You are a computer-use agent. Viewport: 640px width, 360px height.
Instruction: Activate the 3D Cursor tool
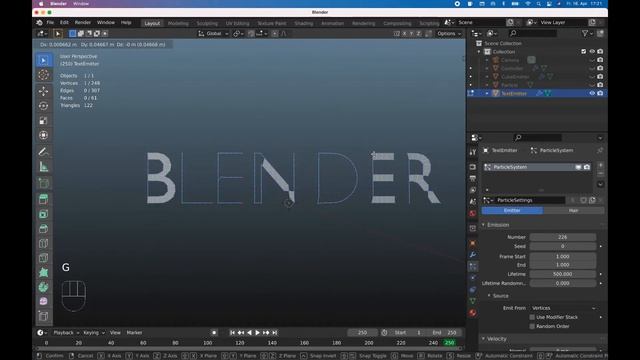[44, 75]
